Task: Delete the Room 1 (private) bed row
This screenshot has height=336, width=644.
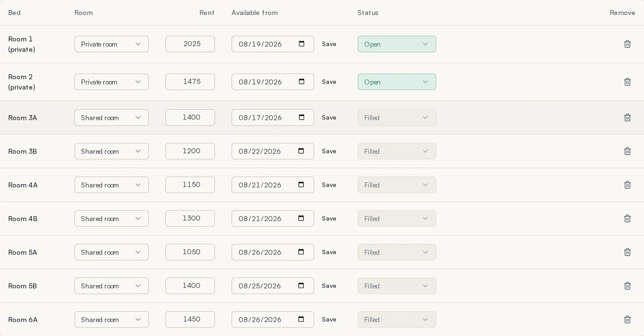Action: [x=627, y=44]
